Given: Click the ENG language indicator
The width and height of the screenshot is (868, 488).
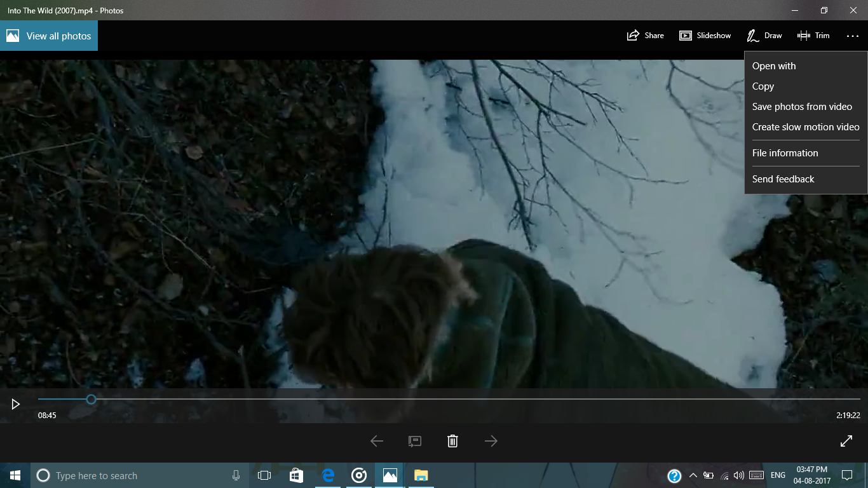Looking at the screenshot, I should pyautogui.click(x=778, y=475).
